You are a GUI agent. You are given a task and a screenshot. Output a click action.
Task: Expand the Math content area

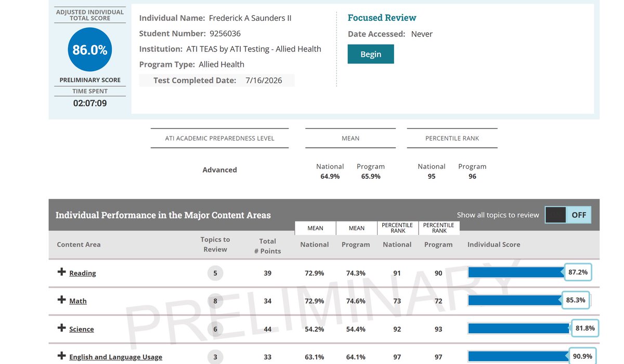click(x=61, y=300)
